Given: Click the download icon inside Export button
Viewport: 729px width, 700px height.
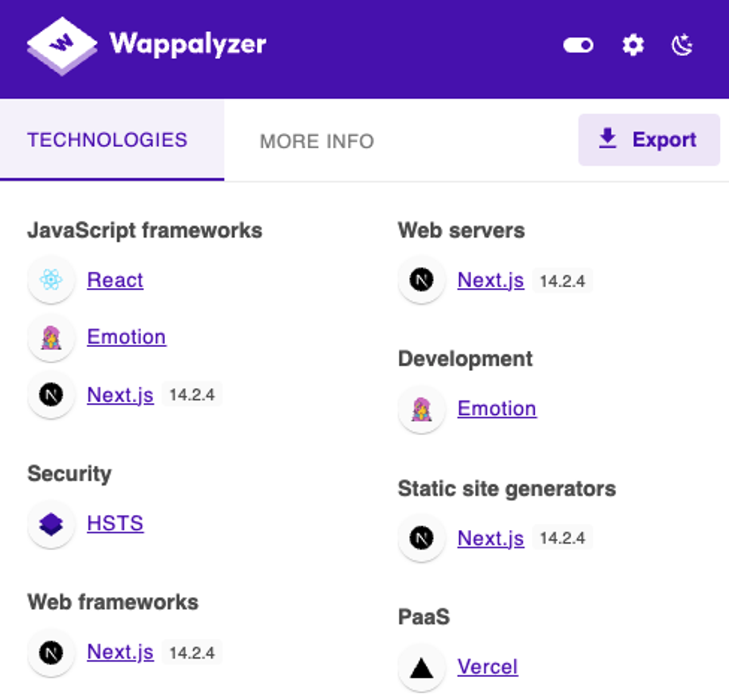Looking at the screenshot, I should click(606, 139).
